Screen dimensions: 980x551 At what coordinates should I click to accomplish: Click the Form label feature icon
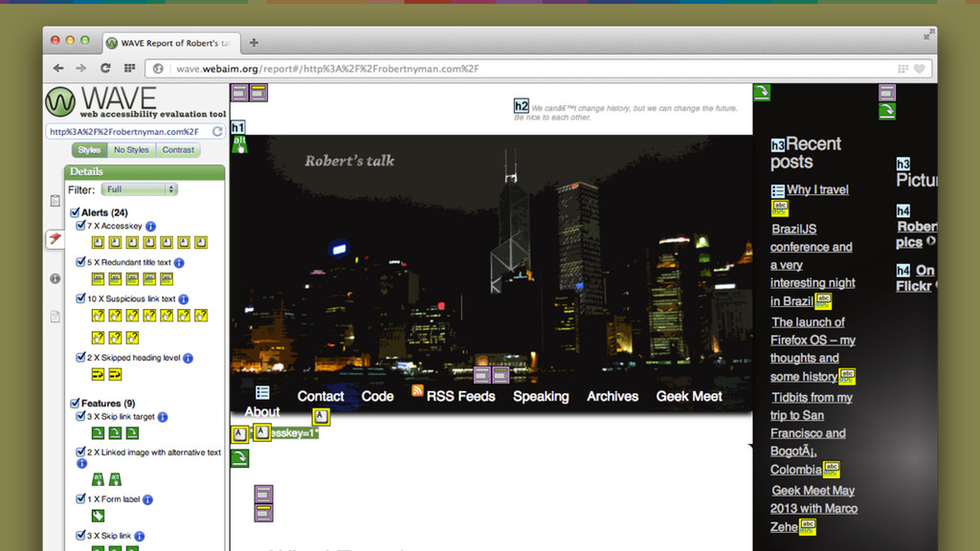coord(99,516)
